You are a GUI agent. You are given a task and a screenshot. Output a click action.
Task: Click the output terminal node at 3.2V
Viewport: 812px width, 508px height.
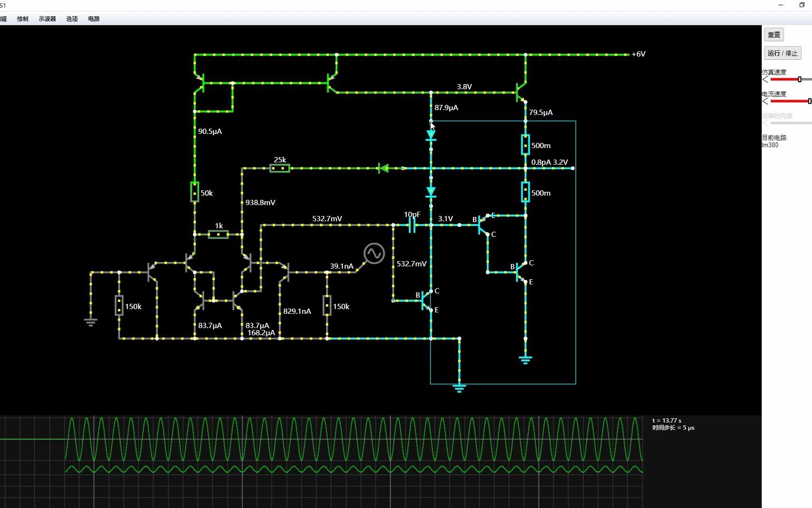[x=573, y=168]
